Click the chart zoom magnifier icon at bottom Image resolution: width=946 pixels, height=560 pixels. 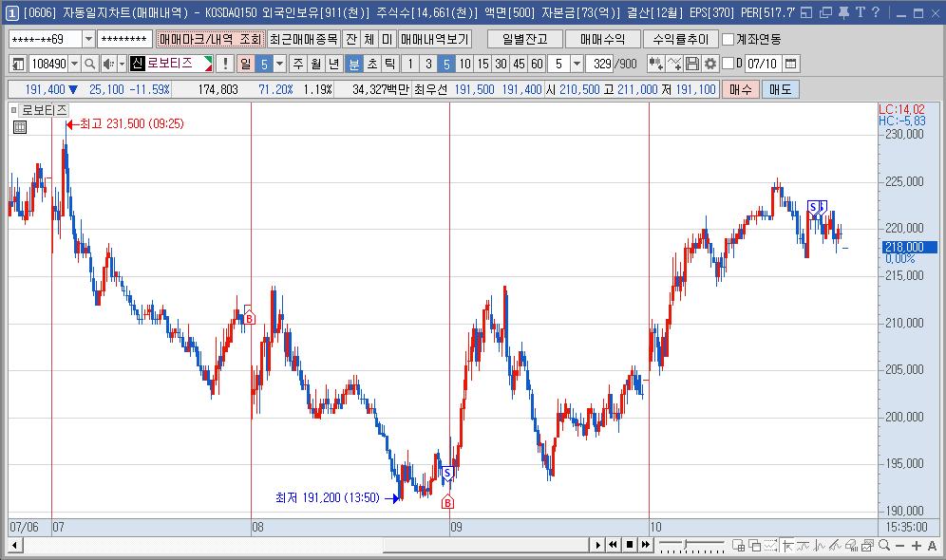[x=884, y=546]
